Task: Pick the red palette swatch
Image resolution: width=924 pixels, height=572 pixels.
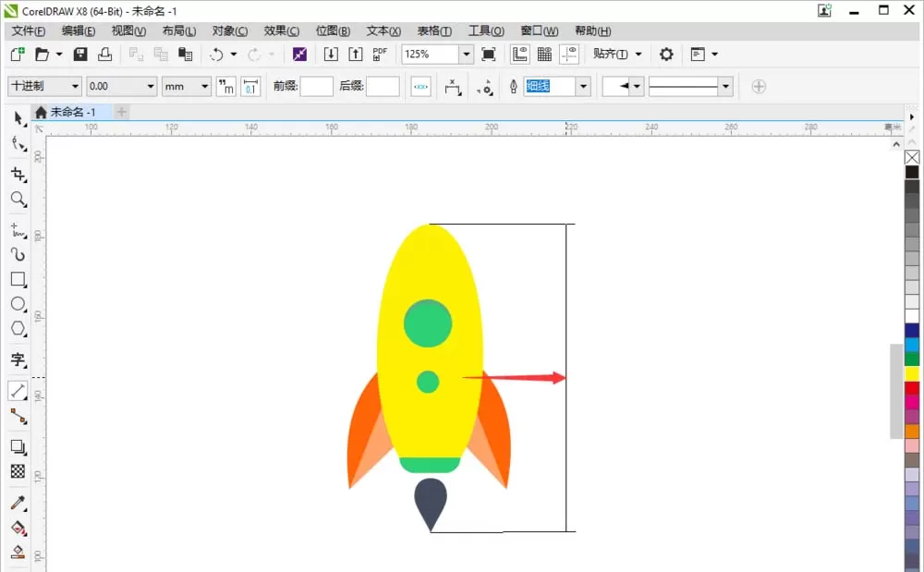Action: (912, 387)
